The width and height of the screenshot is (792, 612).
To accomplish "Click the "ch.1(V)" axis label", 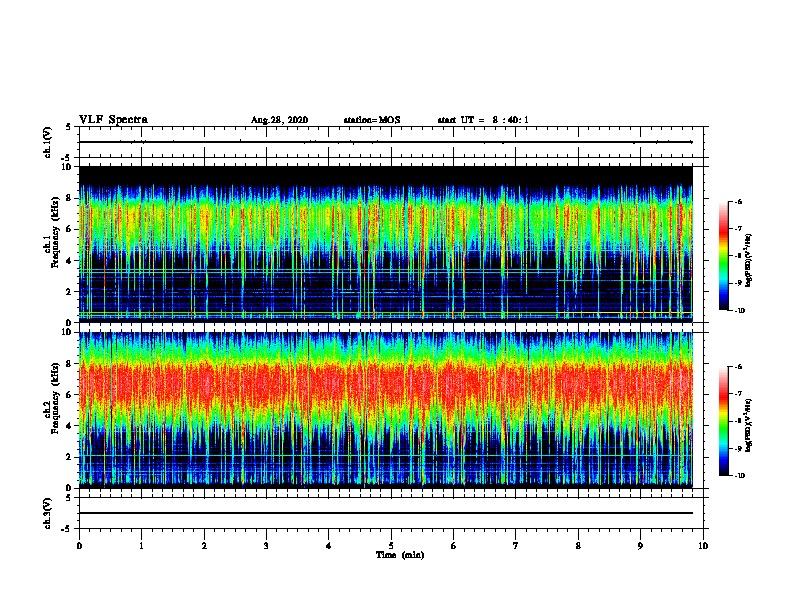I will click(47, 142).
